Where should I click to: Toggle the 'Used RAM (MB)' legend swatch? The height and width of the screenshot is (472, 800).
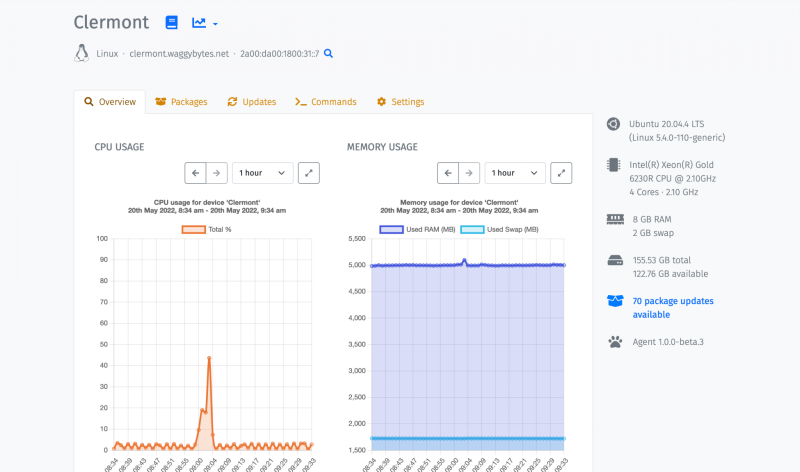[391, 230]
